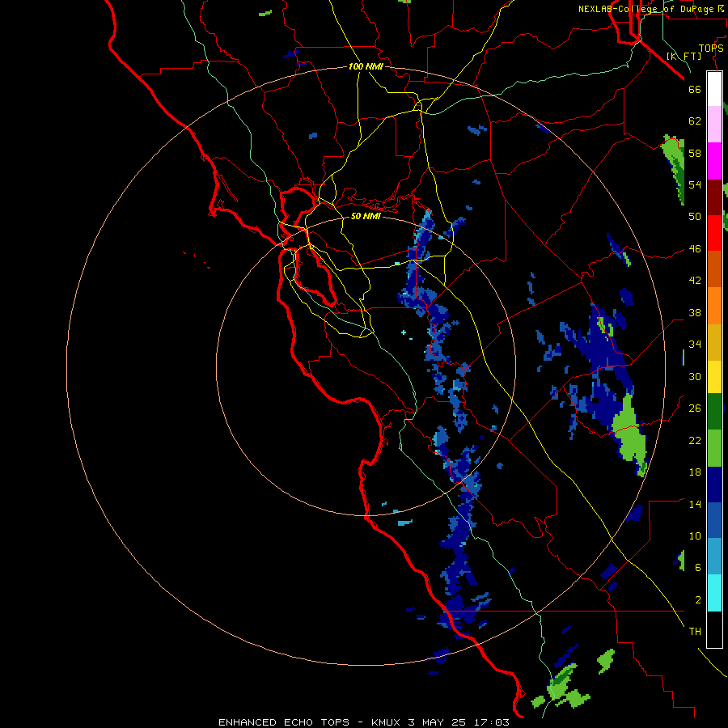Click legend value 58

pyautogui.click(x=695, y=153)
